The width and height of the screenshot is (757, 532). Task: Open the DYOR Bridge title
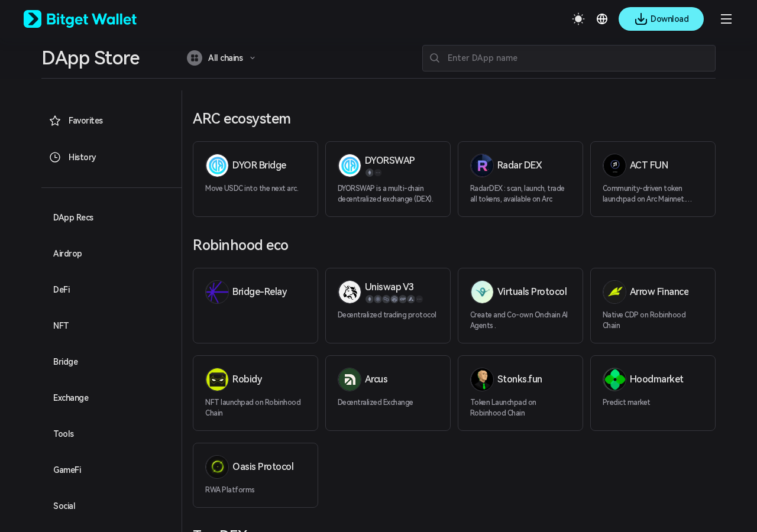click(259, 166)
